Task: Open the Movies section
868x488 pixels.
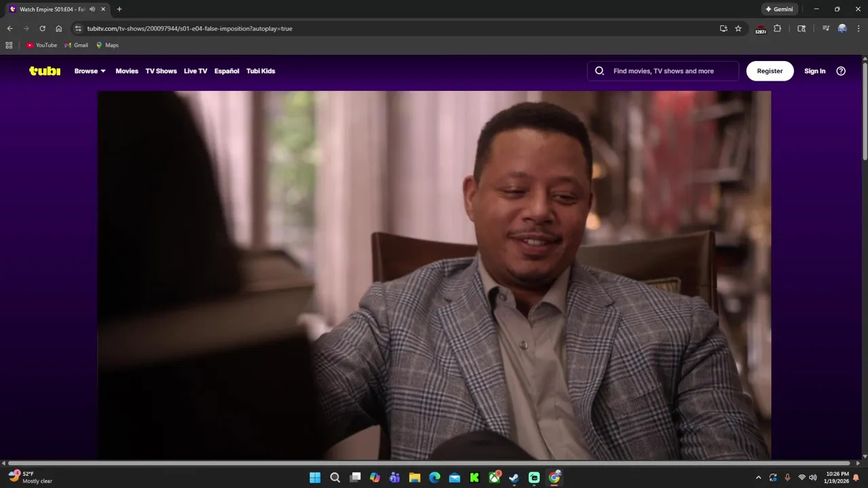Action: pyautogui.click(x=127, y=71)
